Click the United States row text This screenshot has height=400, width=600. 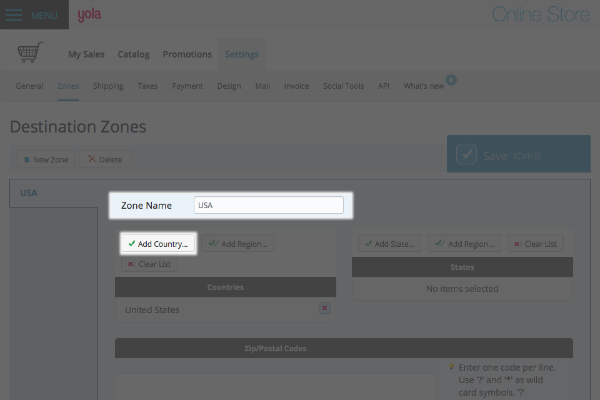coord(152,310)
